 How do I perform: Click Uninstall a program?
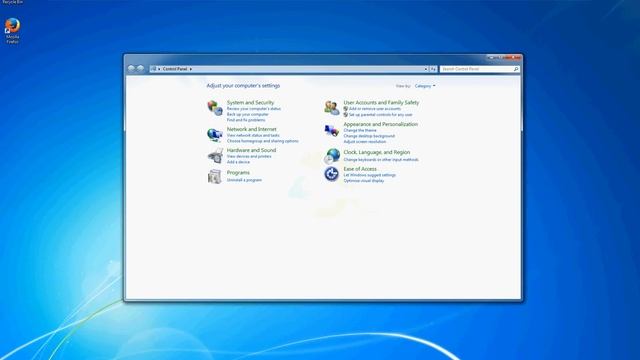click(x=244, y=180)
